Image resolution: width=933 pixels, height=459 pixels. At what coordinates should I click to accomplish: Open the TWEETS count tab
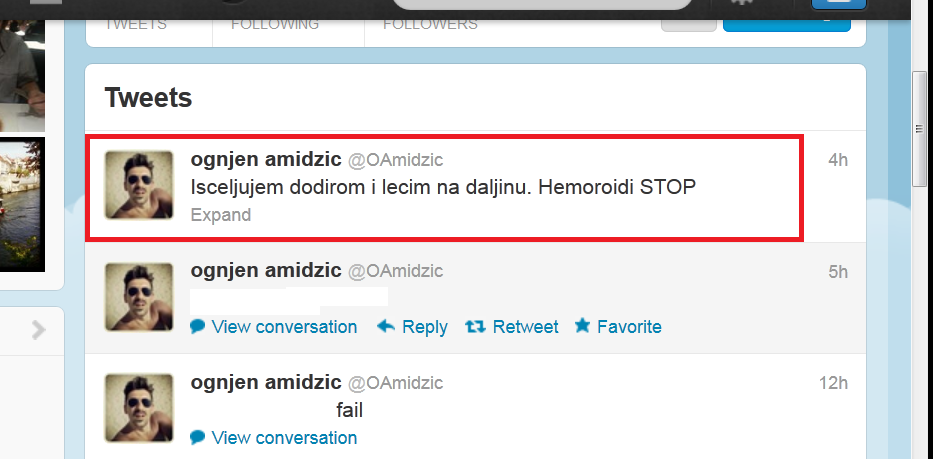point(136,24)
